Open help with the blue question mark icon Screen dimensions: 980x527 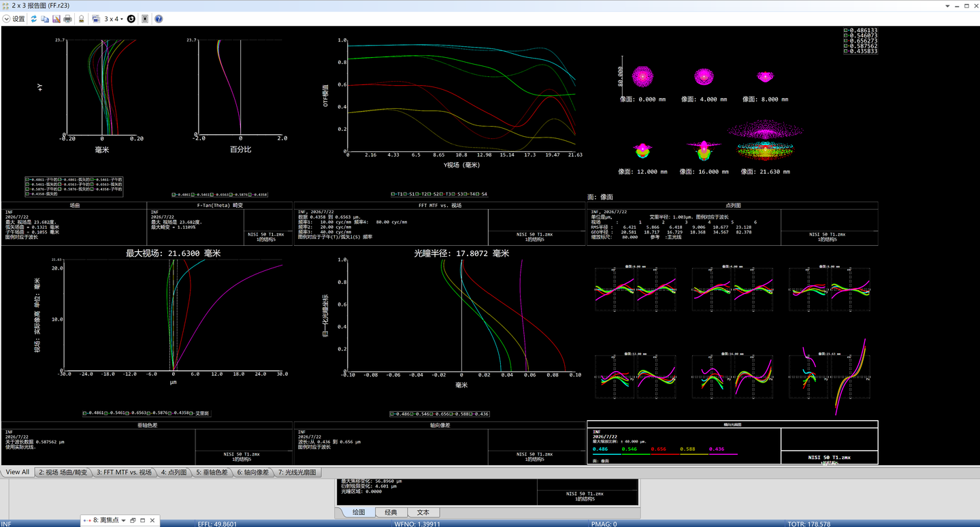click(x=159, y=19)
